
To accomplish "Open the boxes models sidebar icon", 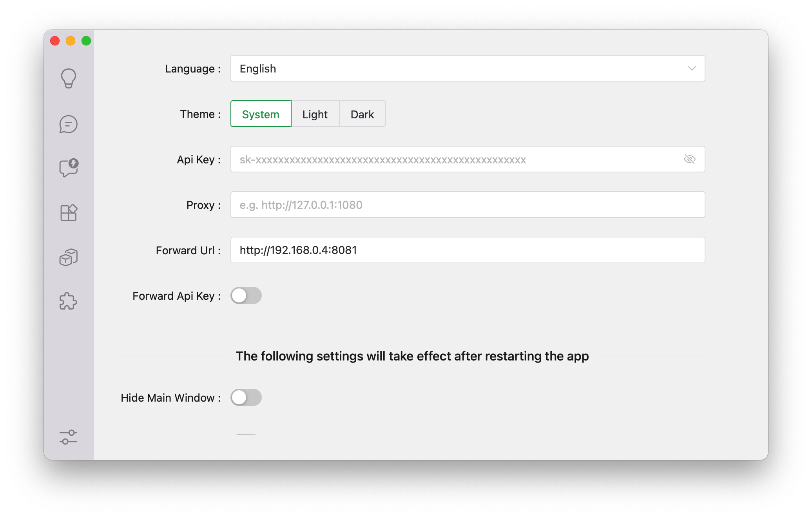I will (69, 257).
